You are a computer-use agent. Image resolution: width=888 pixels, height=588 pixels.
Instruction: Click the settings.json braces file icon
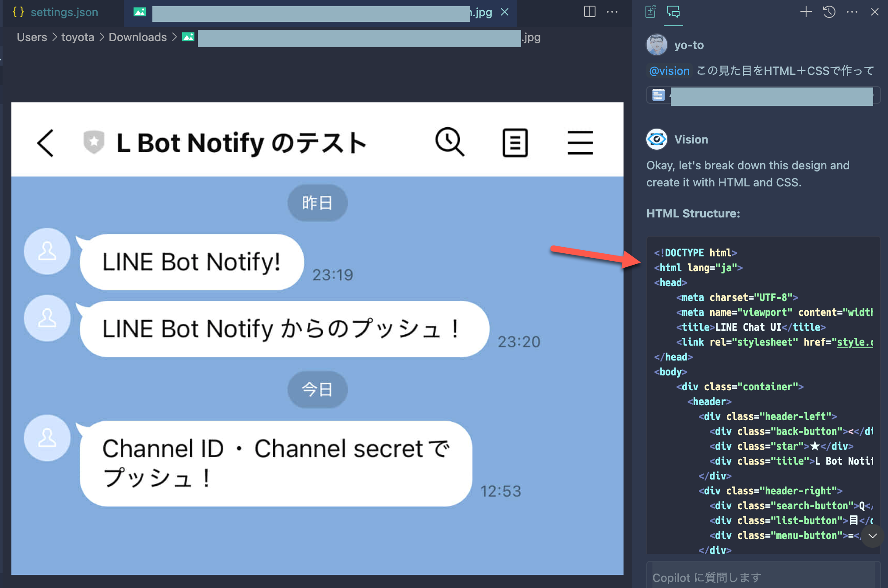click(18, 12)
